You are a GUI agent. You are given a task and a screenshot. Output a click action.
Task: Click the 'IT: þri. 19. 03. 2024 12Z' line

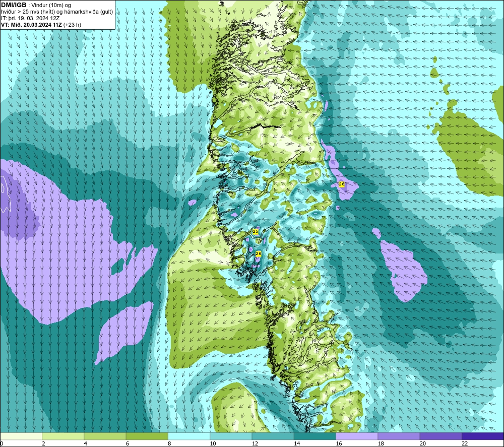pyautogui.click(x=30, y=18)
